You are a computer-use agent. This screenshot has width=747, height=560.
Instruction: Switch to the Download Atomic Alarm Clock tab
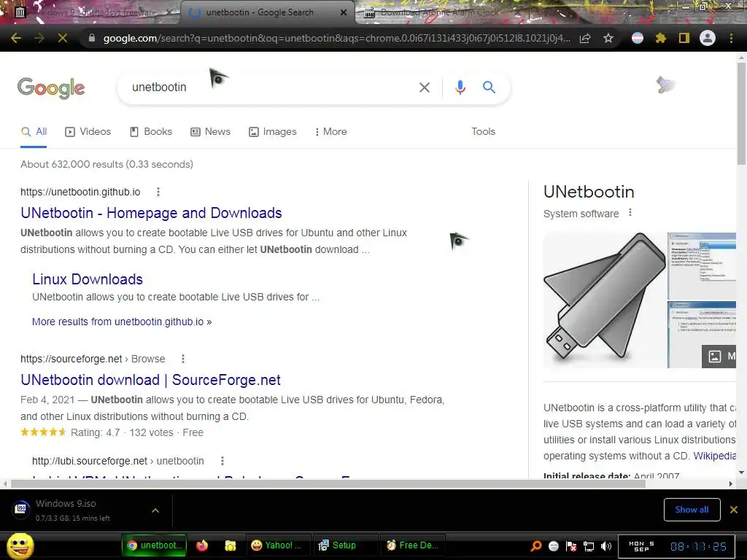coord(438,12)
